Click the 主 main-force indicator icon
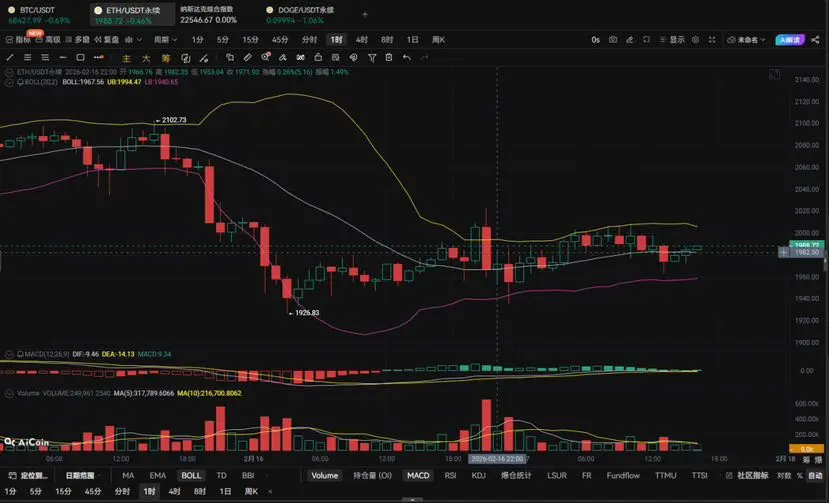Image resolution: width=829 pixels, height=503 pixels. click(126, 58)
